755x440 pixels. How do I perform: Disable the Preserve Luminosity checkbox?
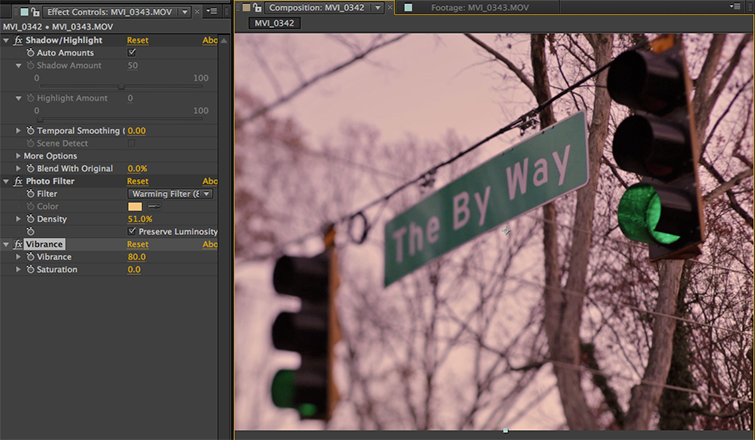(132, 231)
